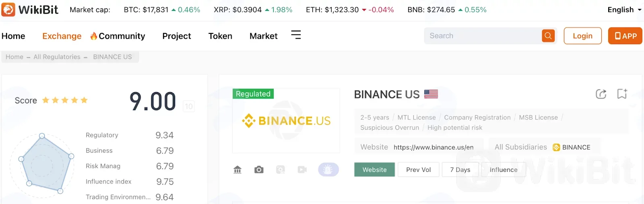644x204 pixels.
Task: Open the binance.us website link
Action: [433, 147]
